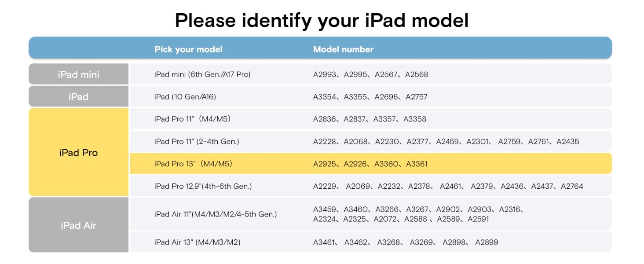Select iPad Air 11" (M4/M3/M2/4-5th Gen.) row
The image size is (644, 264).
click(370, 214)
